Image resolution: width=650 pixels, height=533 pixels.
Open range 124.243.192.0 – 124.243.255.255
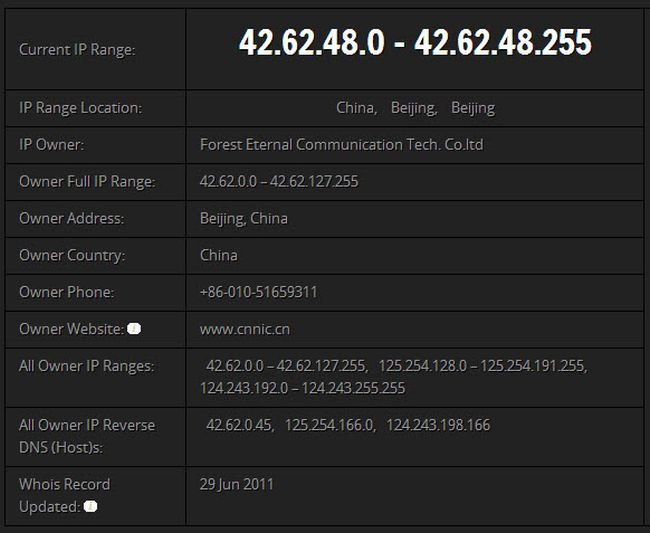tap(302, 388)
